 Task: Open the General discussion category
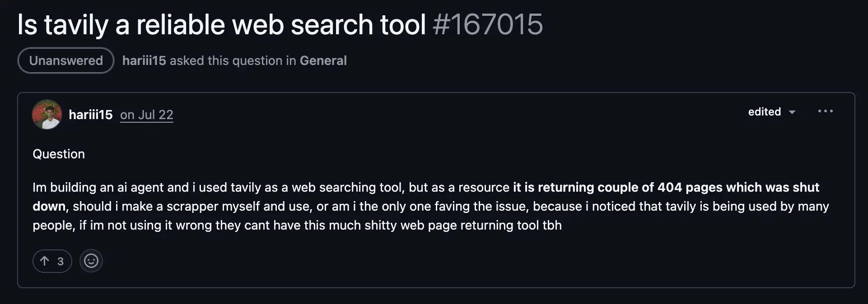tap(323, 60)
